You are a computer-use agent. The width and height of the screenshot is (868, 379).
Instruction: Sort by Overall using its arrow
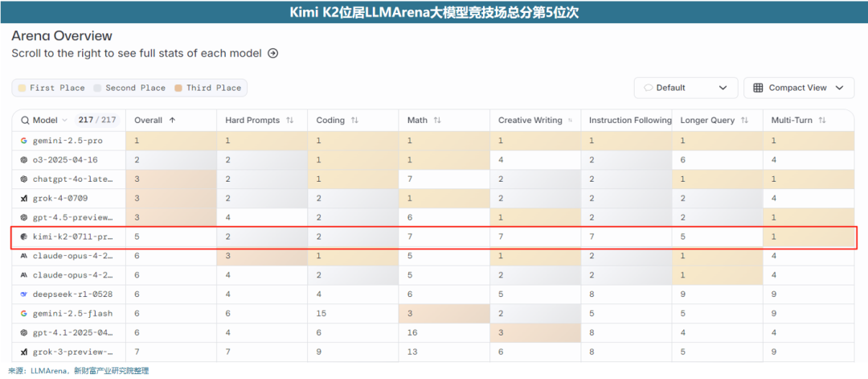pyautogui.click(x=172, y=120)
